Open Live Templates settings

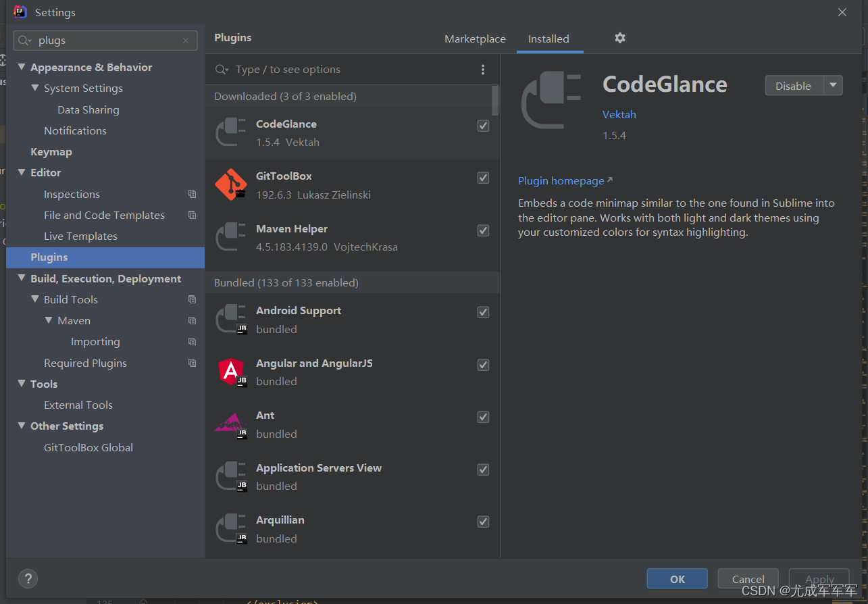80,236
